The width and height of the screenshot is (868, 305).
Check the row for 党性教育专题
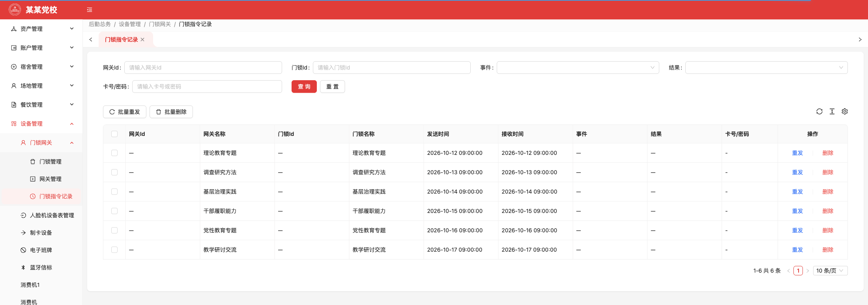[114, 230]
